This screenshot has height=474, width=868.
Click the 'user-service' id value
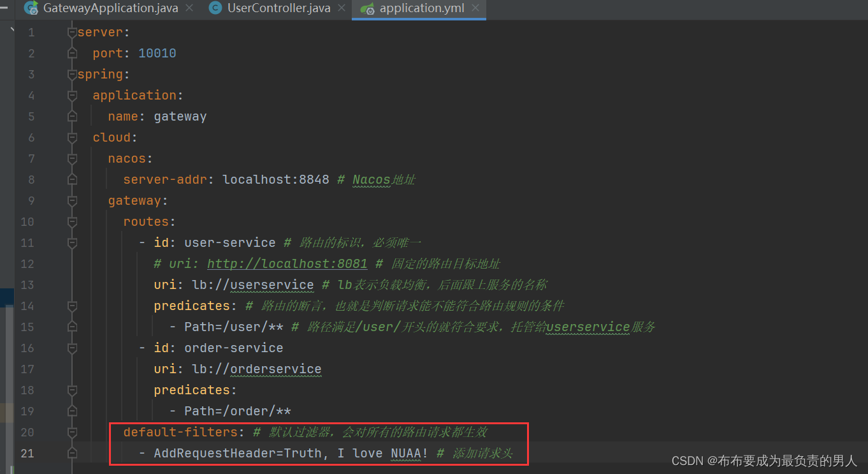[x=230, y=242]
